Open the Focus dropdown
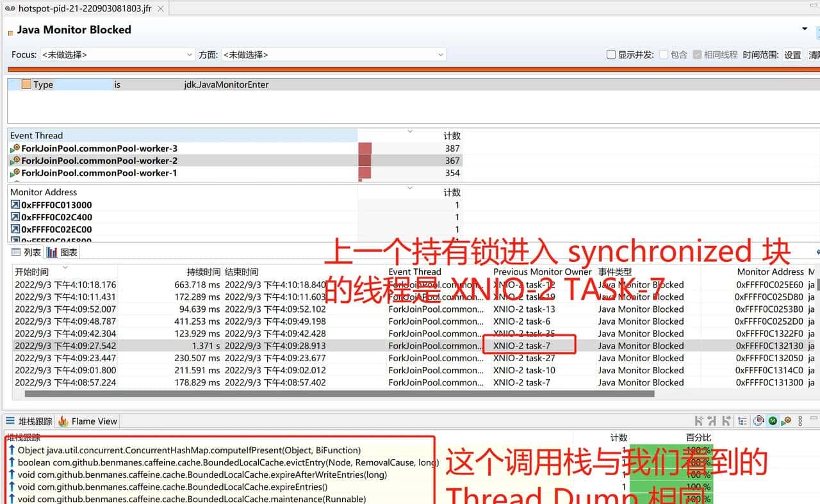This screenshot has width=820, height=504. coord(117,55)
